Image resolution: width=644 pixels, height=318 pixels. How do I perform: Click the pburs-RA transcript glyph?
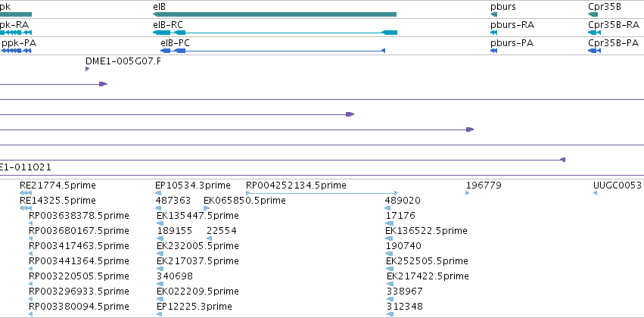[493, 33]
